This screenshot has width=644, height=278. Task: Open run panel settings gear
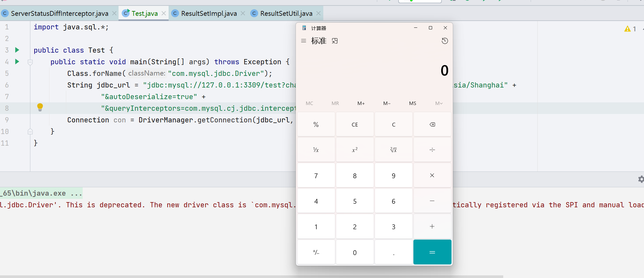coord(641,179)
